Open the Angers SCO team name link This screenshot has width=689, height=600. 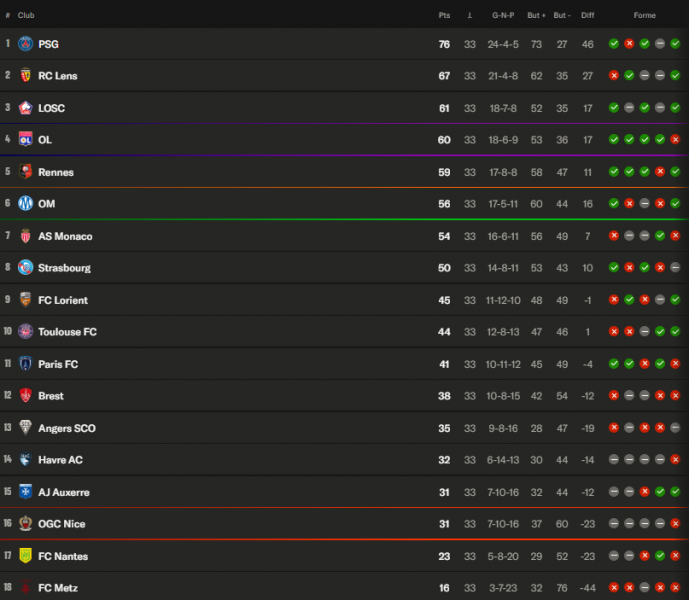coord(67,428)
